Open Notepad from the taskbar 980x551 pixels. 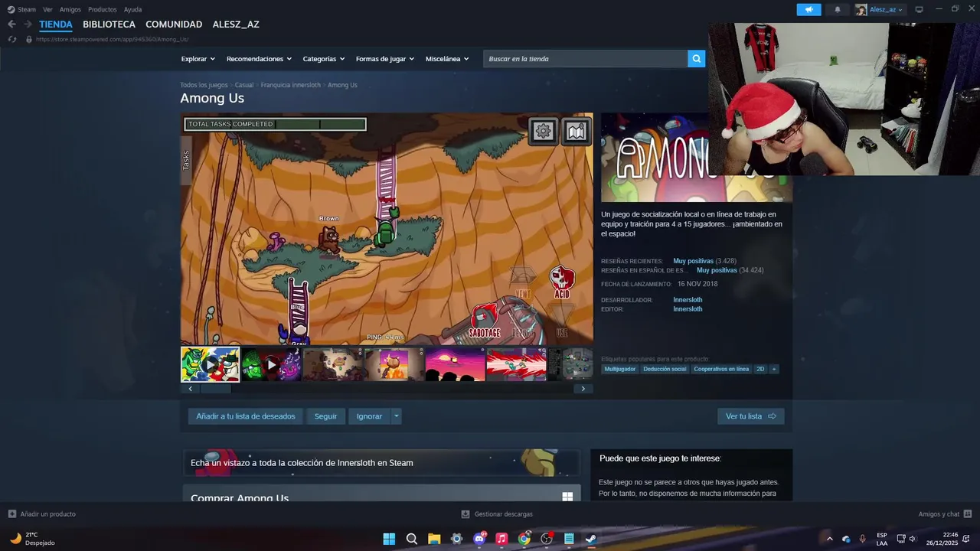click(x=569, y=539)
